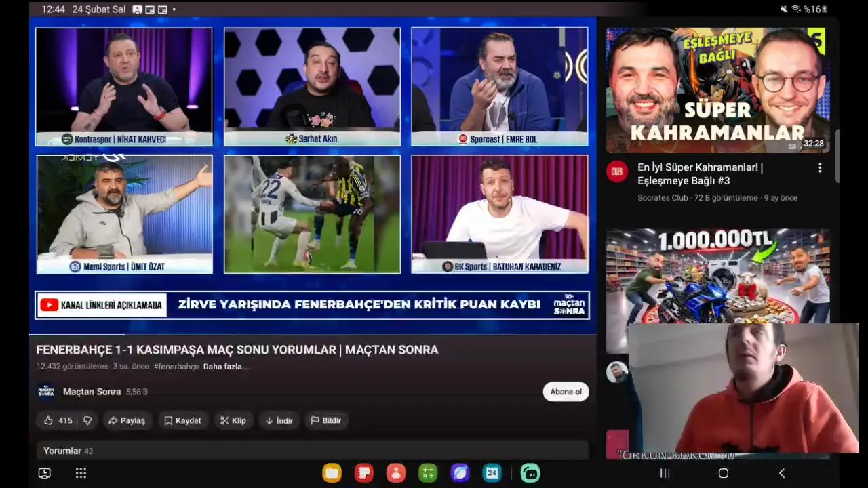Save the video using Kaydet
Viewport: 868px width, 488px height.
(182, 420)
